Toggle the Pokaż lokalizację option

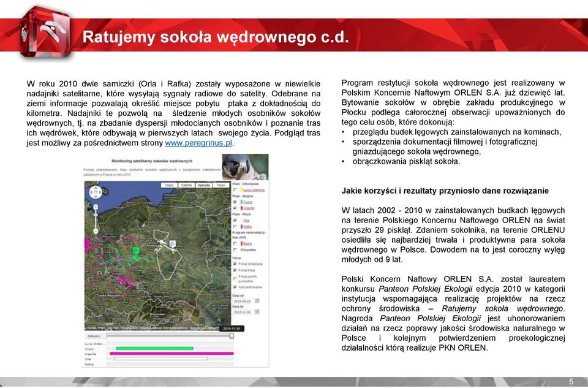235,264
